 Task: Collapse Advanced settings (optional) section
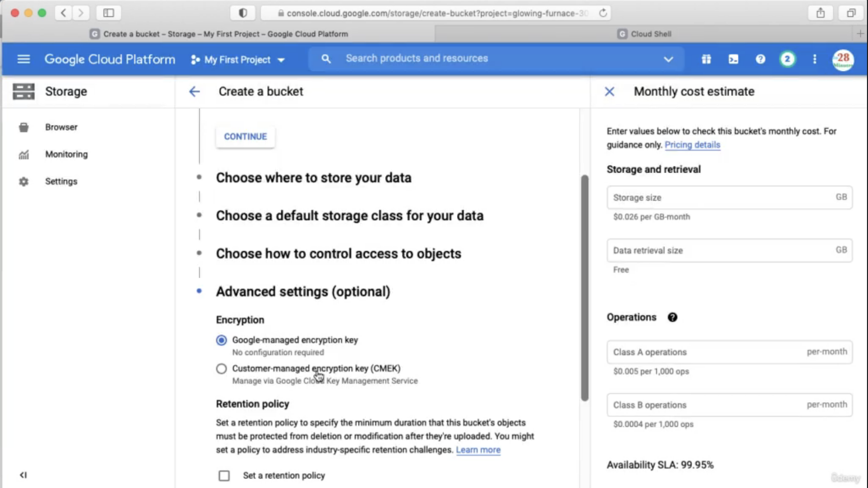(x=303, y=291)
